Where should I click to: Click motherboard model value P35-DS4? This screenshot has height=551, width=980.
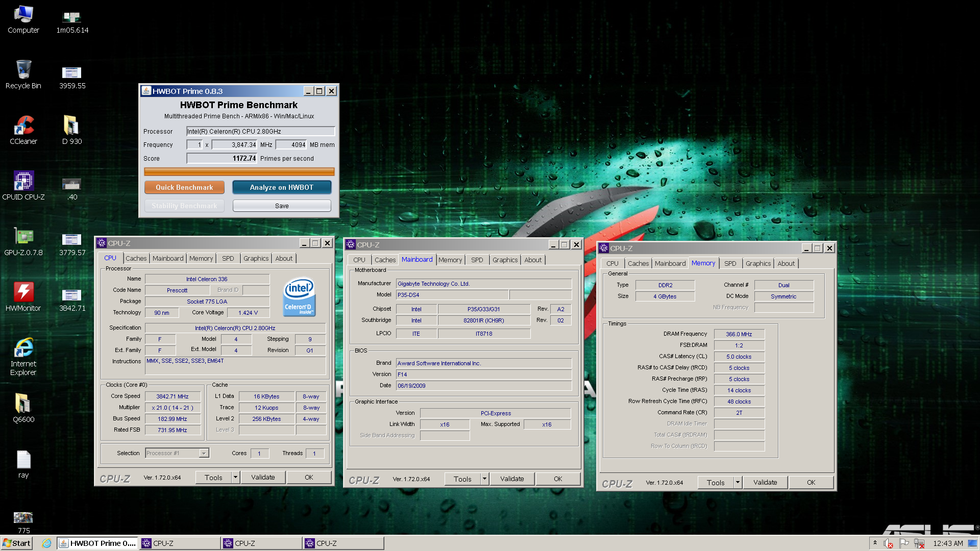(x=452, y=295)
